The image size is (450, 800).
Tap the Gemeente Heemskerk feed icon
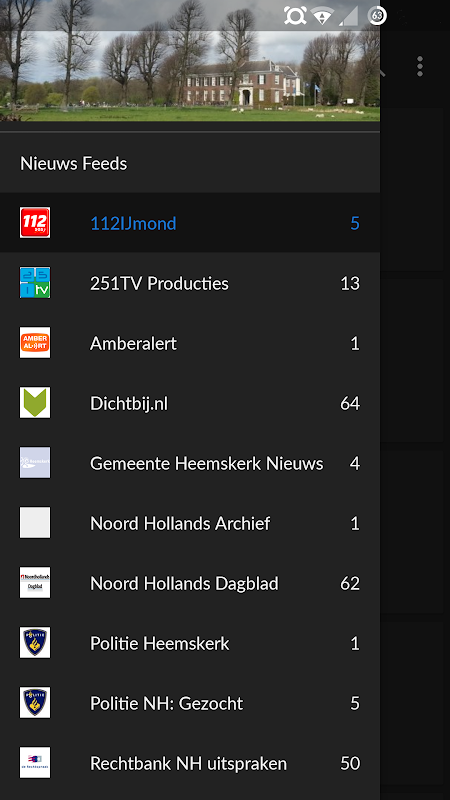[35, 462]
